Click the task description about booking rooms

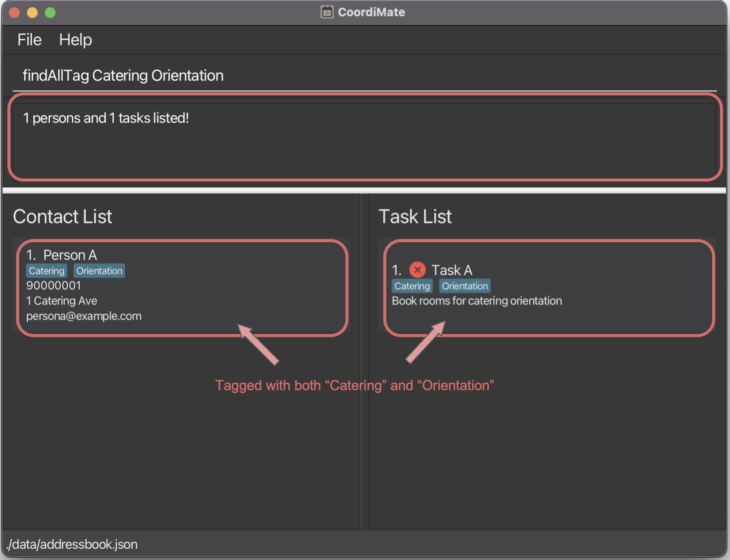(x=477, y=301)
